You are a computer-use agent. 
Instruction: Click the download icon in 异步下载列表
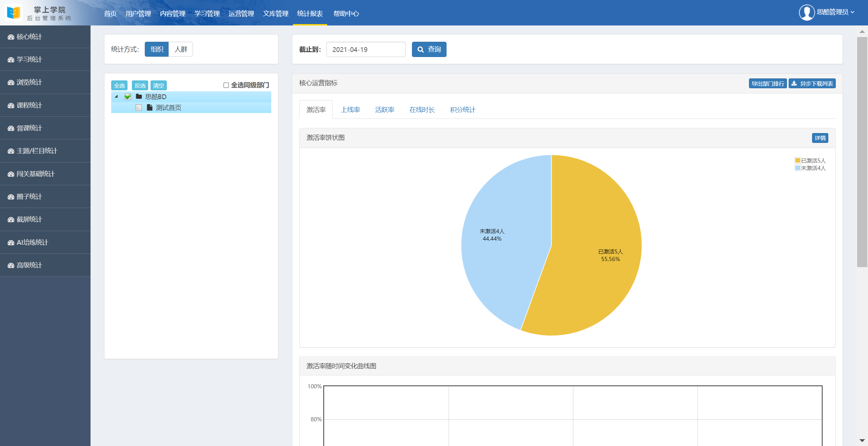pyautogui.click(x=794, y=83)
